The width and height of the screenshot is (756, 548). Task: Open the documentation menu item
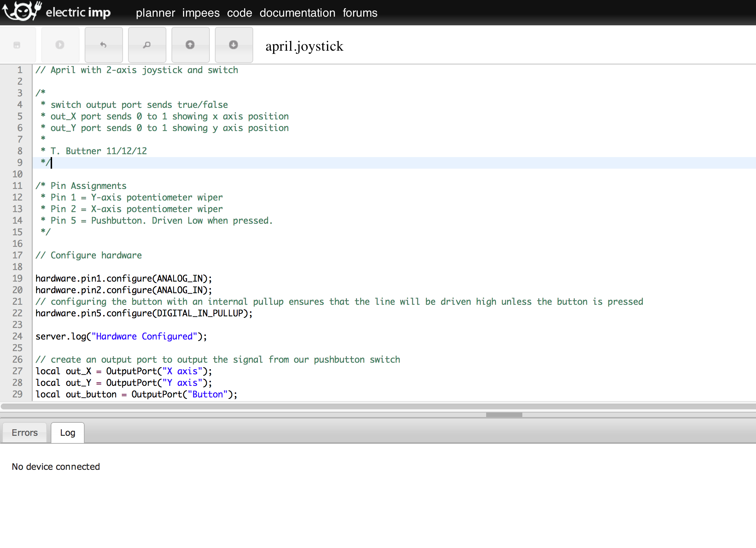297,12
